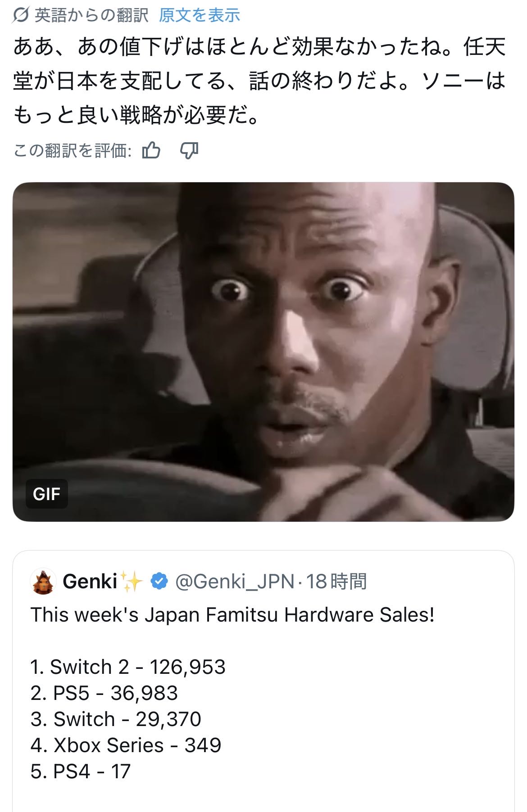
Task: Select the PS4 - 17 line
Action: pos(80,771)
